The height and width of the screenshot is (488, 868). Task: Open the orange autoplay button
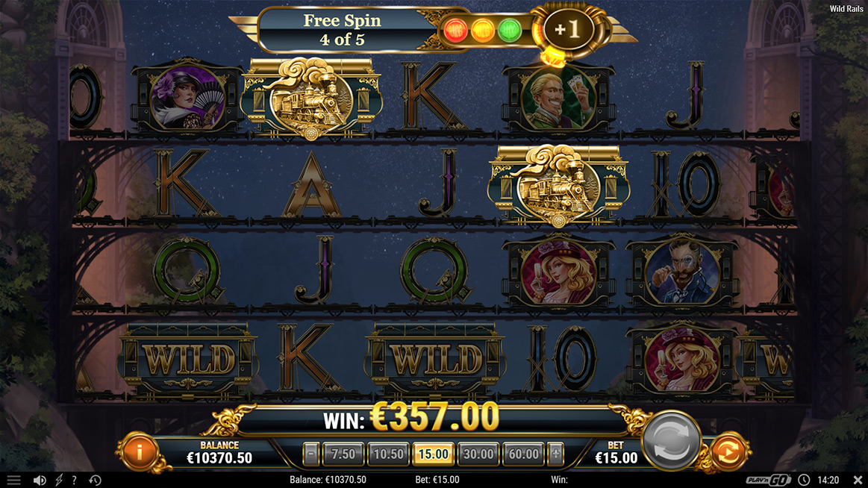point(728,452)
